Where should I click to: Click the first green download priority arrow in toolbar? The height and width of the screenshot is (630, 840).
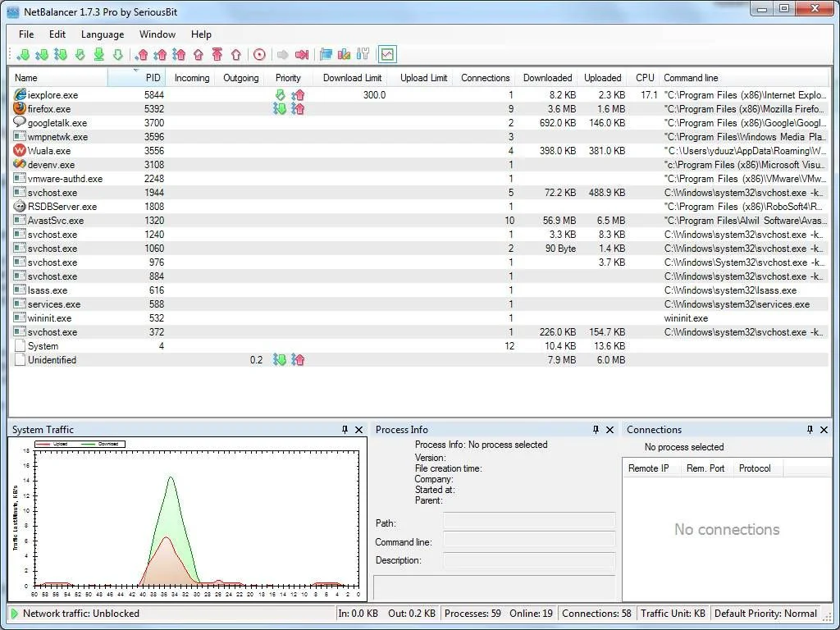coord(23,55)
